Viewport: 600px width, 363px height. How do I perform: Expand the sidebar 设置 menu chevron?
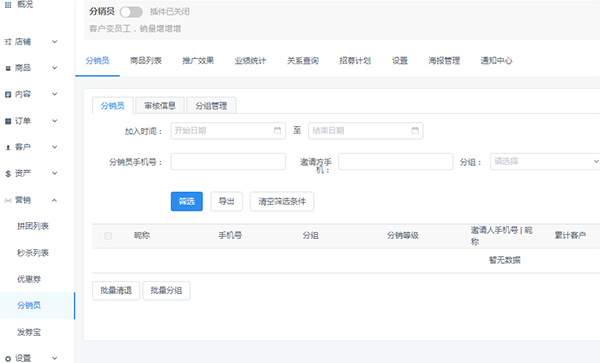pos(55,358)
